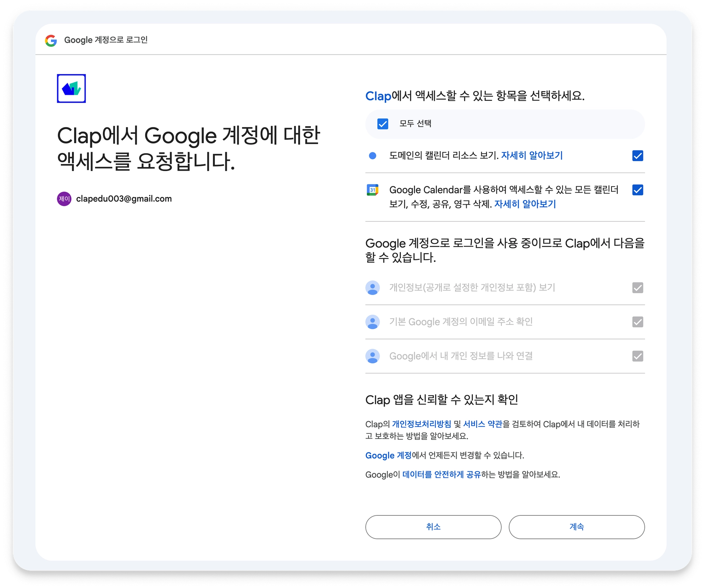Click the Google Calendar icon

(x=372, y=190)
